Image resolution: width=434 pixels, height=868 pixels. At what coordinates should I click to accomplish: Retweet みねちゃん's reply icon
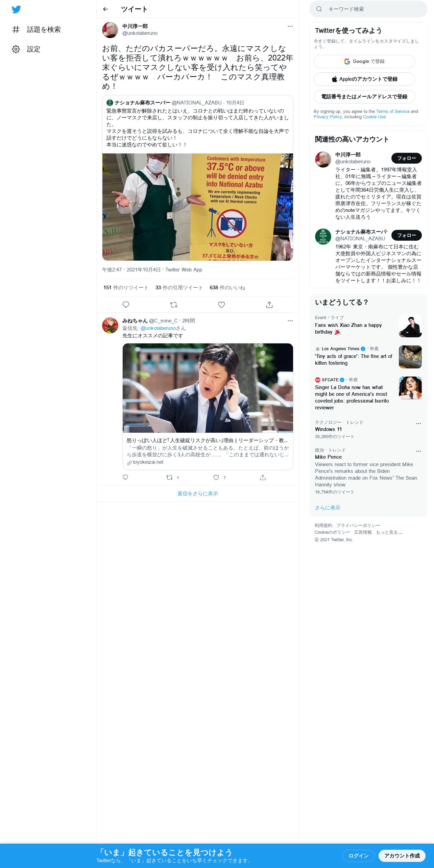point(170,477)
